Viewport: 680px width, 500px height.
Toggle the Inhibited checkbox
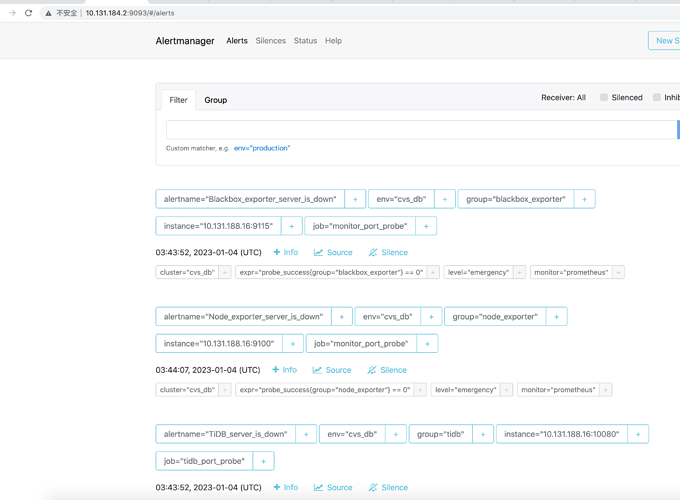pyautogui.click(x=657, y=97)
